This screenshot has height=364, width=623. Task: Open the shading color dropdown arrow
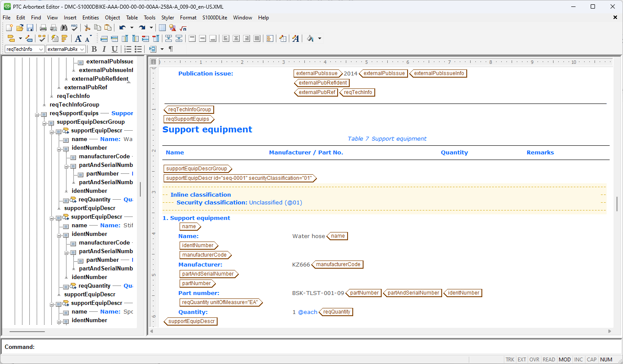319,38
